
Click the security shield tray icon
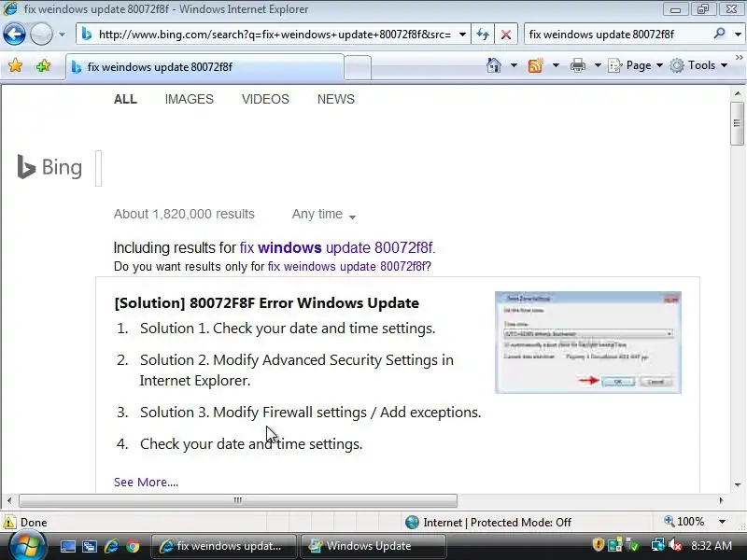click(x=598, y=544)
